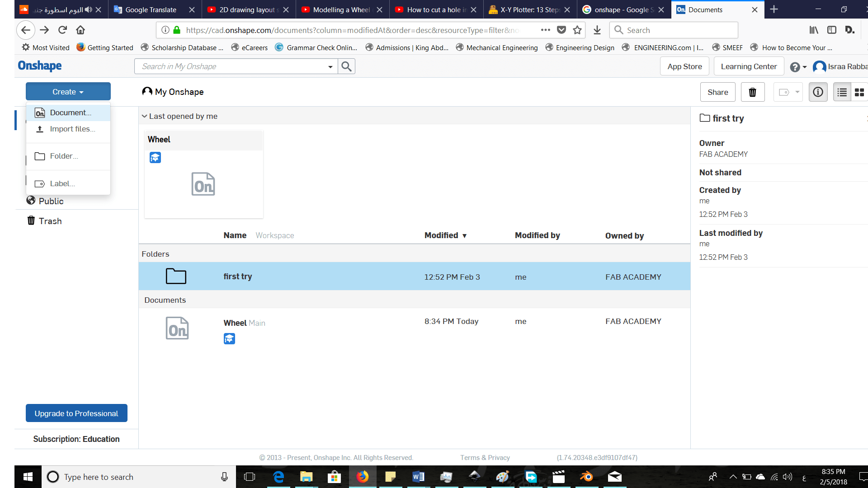Open the App Store
This screenshot has height=488, width=868.
684,66
